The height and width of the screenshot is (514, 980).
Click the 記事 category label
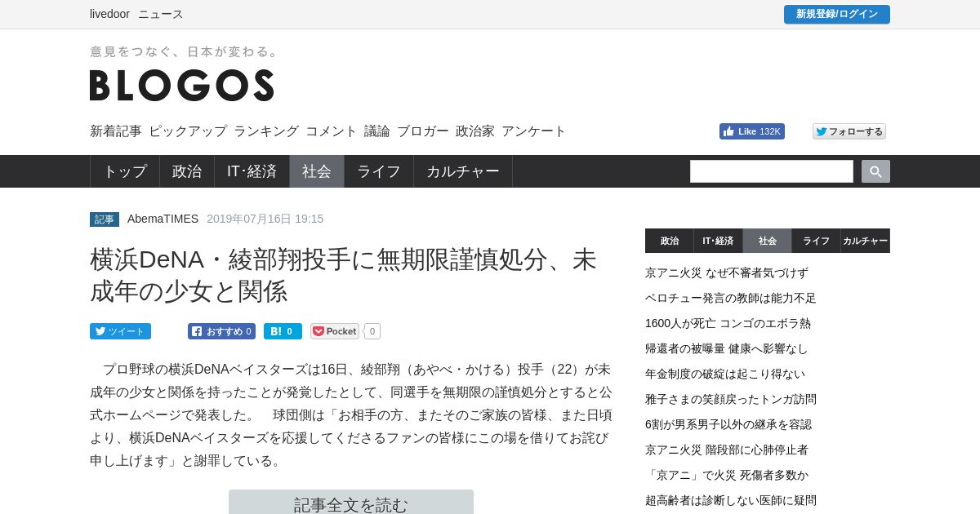pyautogui.click(x=105, y=219)
